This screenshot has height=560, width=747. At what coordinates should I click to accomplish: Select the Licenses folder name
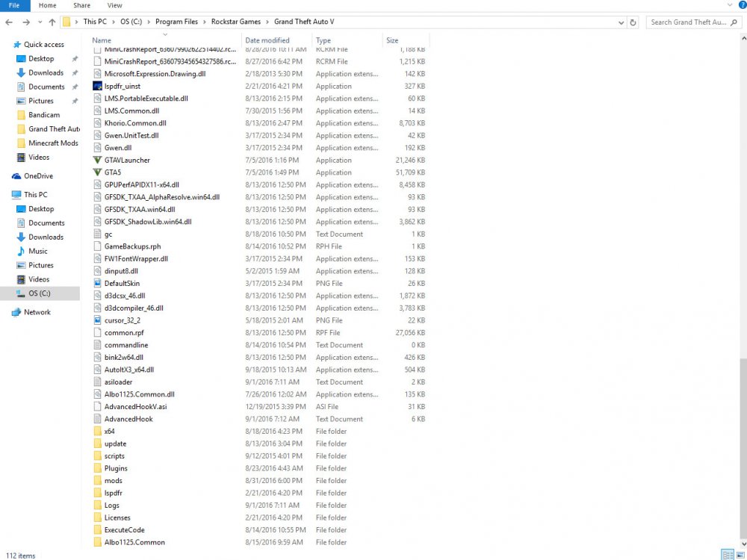(117, 517)
